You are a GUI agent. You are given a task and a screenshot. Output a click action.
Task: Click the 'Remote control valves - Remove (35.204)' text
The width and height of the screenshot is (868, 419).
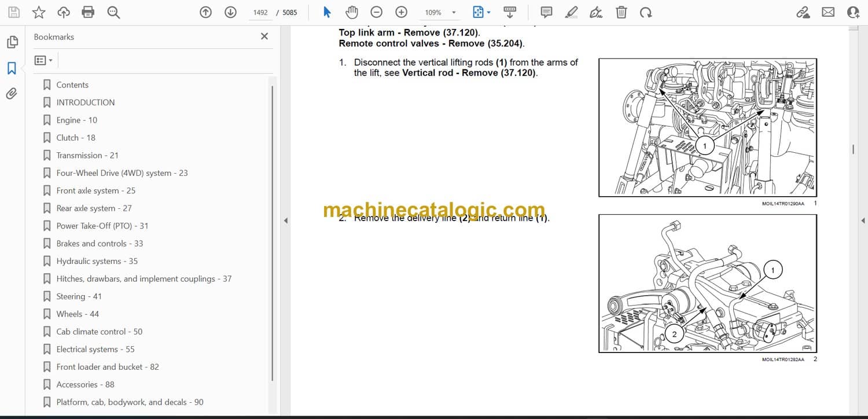point(432,43)
